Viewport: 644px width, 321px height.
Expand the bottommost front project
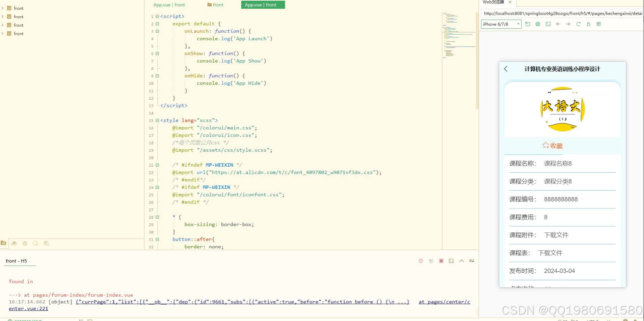click(3, 33)
